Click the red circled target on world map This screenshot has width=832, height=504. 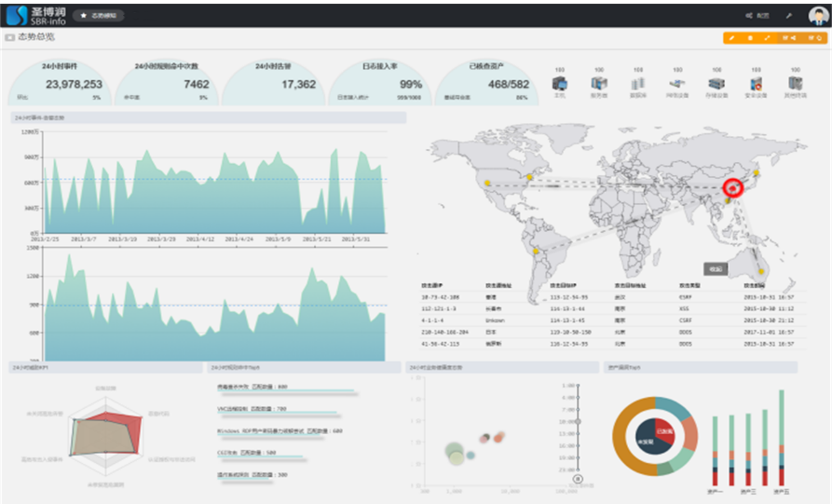point(733,188)
